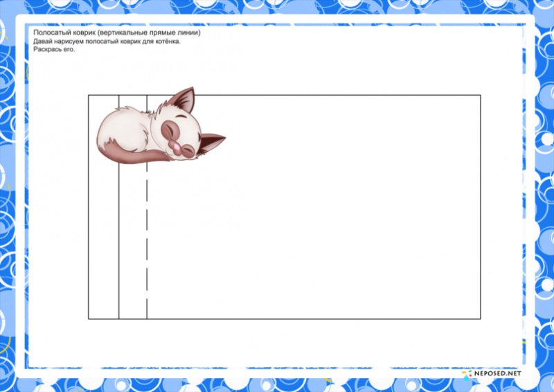Click the instruction line 'Давай нарисуем полосатый коврик'
The height and width of the screenshot is (392, 554).
(106, 42)
